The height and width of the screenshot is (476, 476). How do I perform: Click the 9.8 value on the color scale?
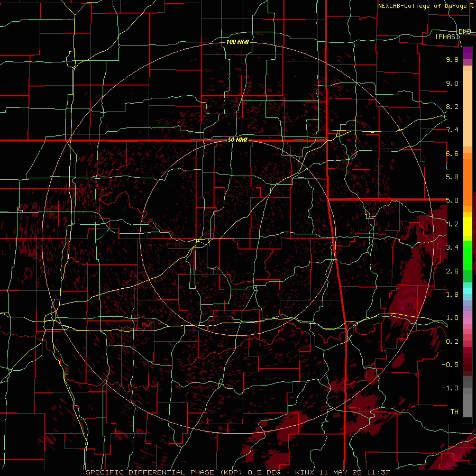pyautogui.click(x=452, y=59)
